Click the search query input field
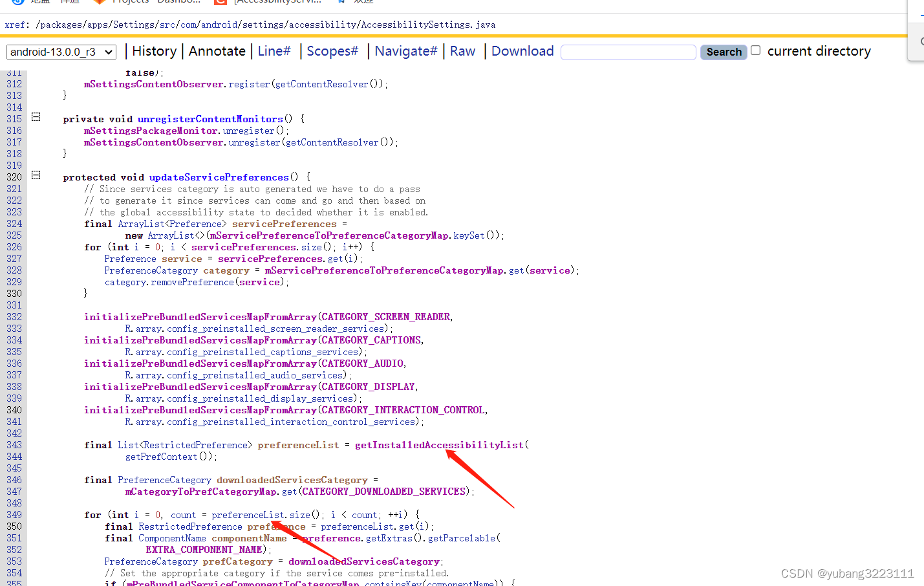Image resolution: width=924 pixels, height=586 pixels. pyautogui.click(x=627, y=52)
